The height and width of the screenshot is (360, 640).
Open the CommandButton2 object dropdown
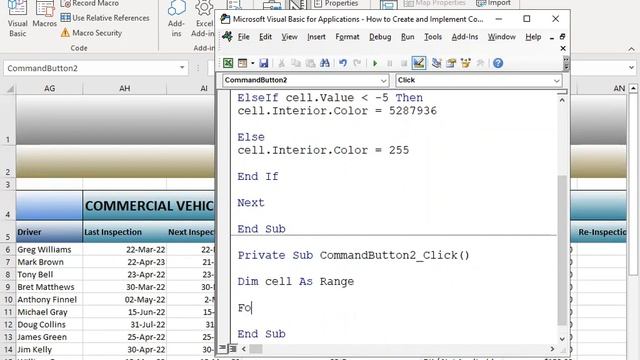coord(383,81)
